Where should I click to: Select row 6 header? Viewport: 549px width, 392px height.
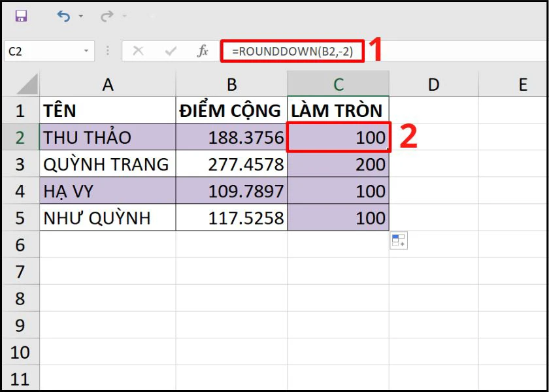20,244
